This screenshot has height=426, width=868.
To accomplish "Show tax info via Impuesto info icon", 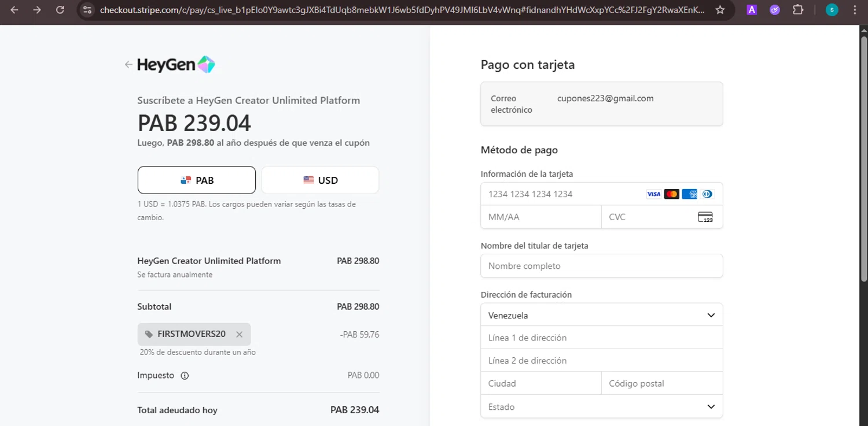I will coord(185,376).
